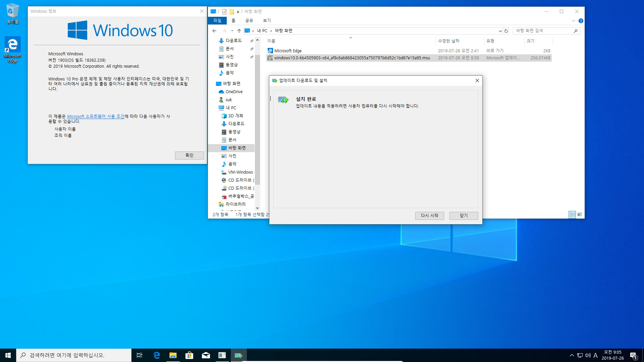Open volume control tray icon

[588, 355]
